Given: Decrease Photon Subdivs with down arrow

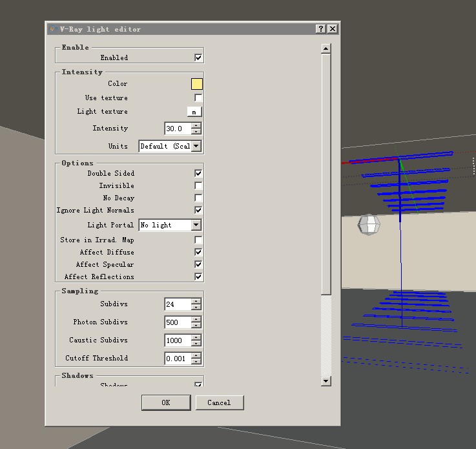Looking at the screenshot, I should (196, 326).
